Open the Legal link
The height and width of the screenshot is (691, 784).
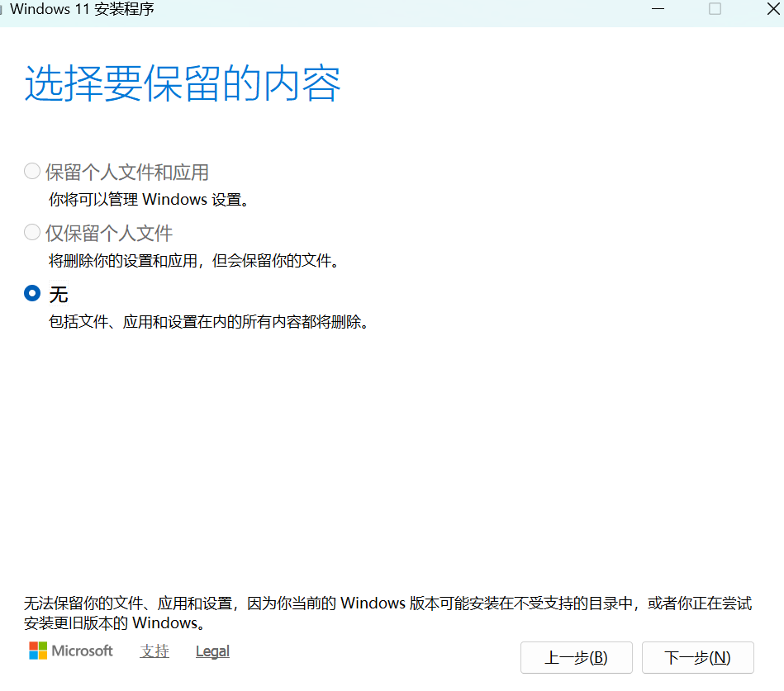pyautogui.click(x=211, y=651)
